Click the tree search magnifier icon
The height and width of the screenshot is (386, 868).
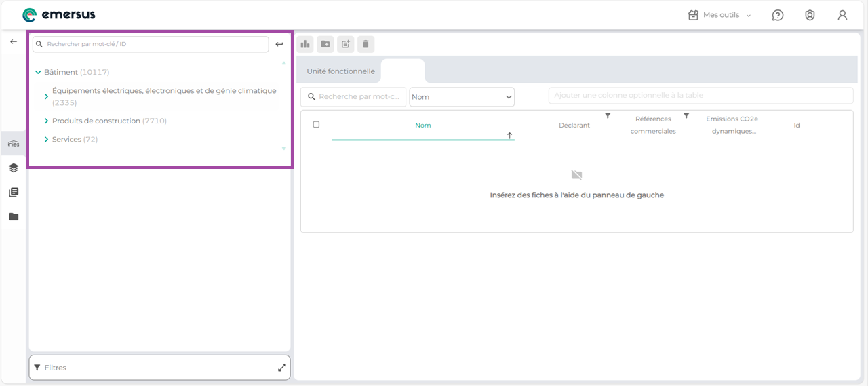pos(39,44)
